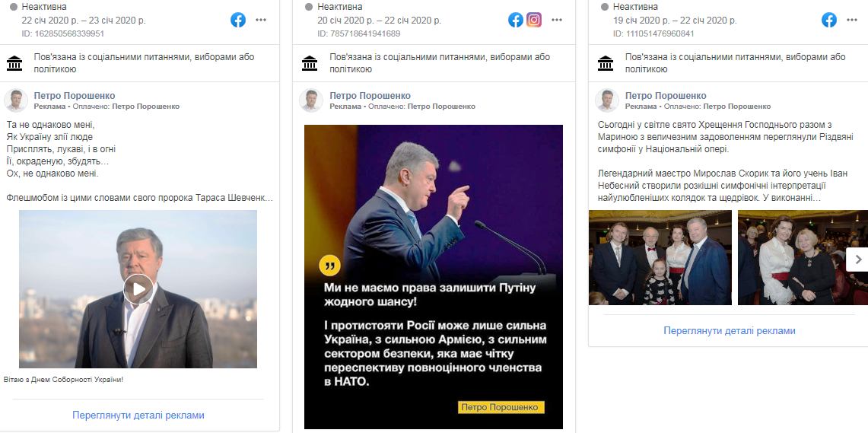Click Facebook icon on middle ad card
Viewport: 868px width, 433px height.
[516, 20]
